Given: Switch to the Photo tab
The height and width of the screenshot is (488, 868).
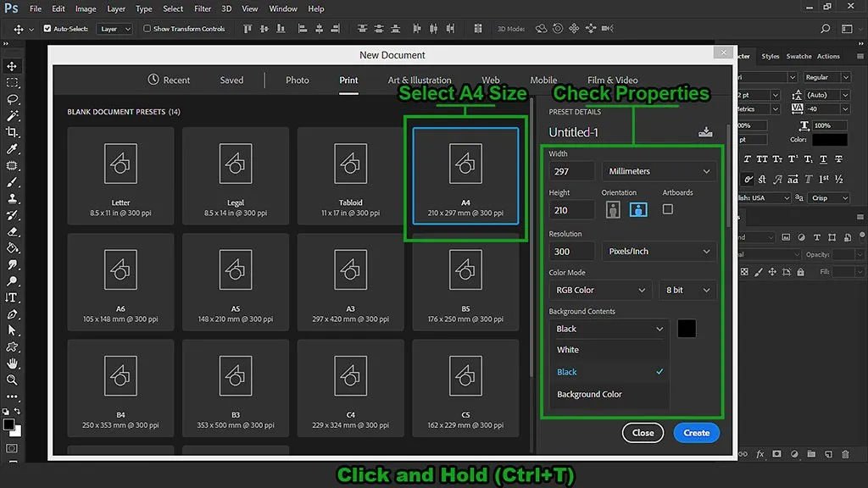Looking at the screenshot, I should [x=298, y=80].
